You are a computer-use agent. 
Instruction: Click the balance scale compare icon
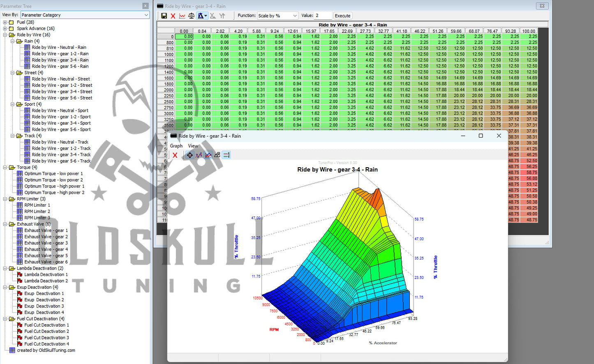192,16
